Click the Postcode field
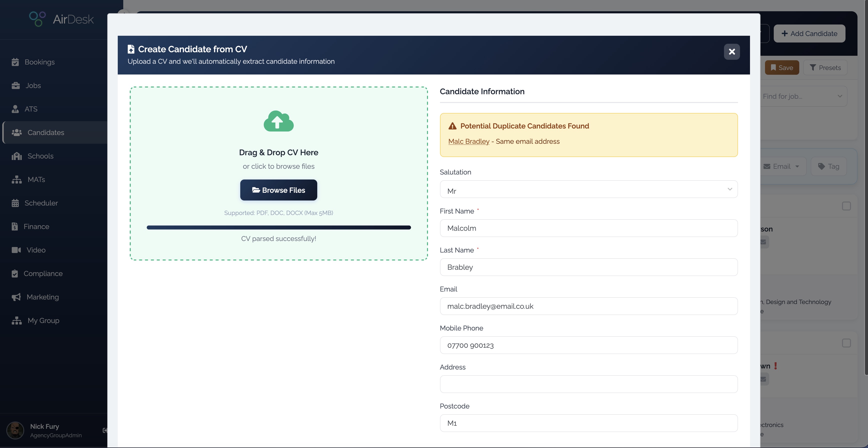The height and width of the screenshot is (448, 868). (589, 423)
